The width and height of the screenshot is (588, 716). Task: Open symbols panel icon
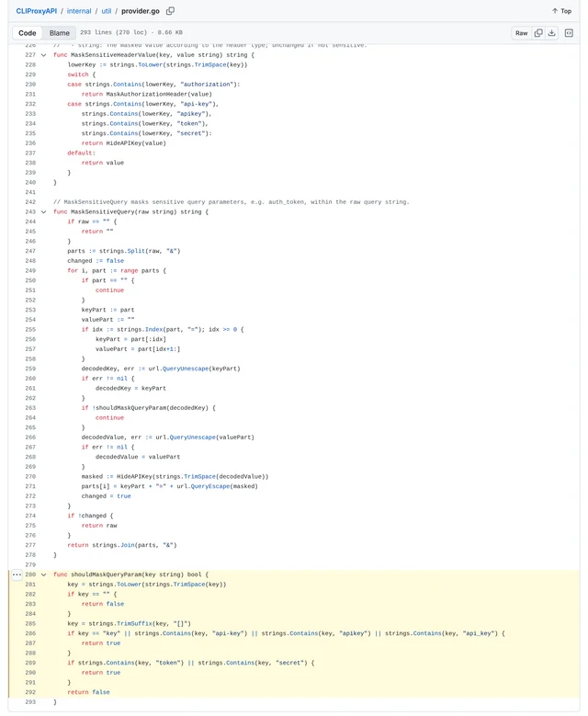click(569, 33)
